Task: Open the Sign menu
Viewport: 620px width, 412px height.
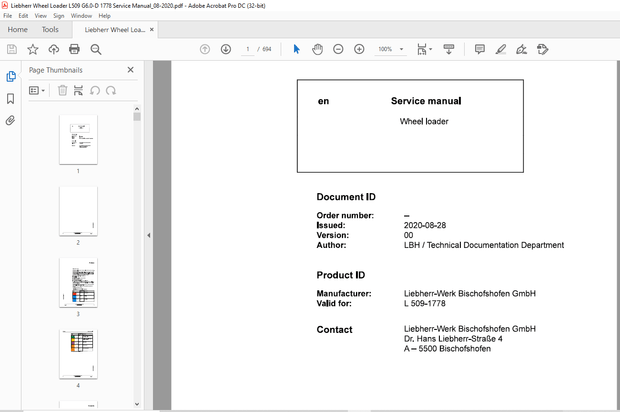Action: [59, 16]
